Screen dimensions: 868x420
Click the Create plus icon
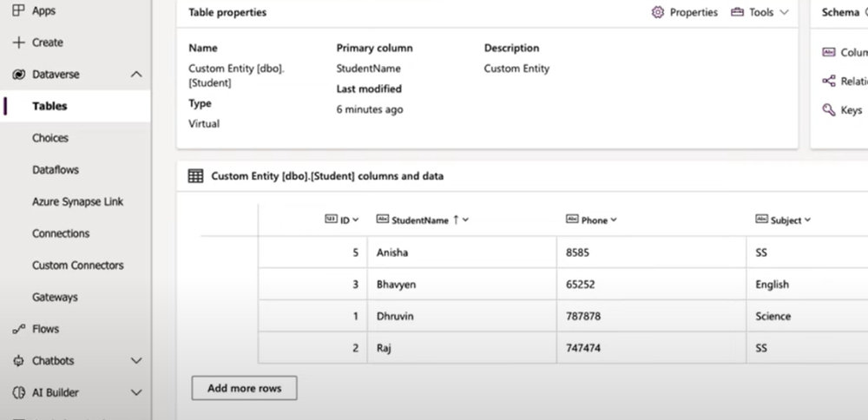coord(19,43)
